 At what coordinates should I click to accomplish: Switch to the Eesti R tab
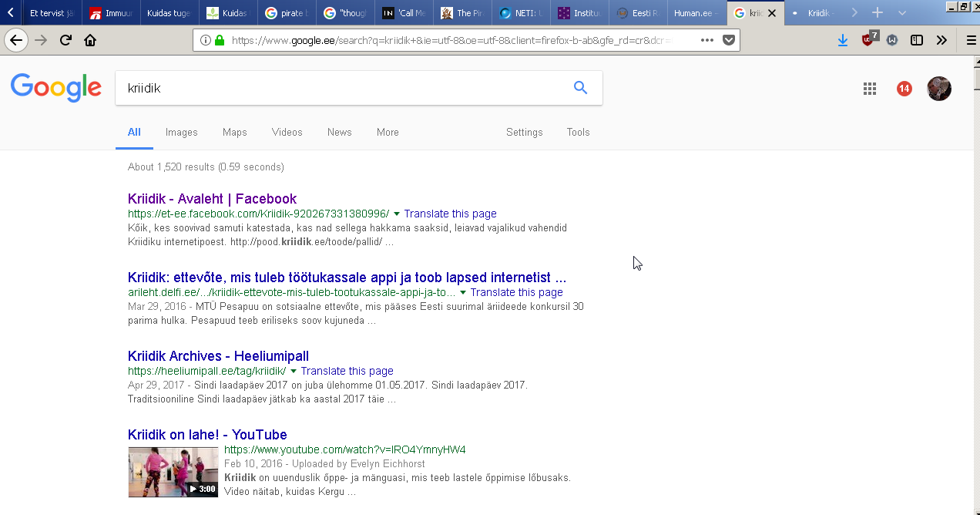tap(637, 13)
